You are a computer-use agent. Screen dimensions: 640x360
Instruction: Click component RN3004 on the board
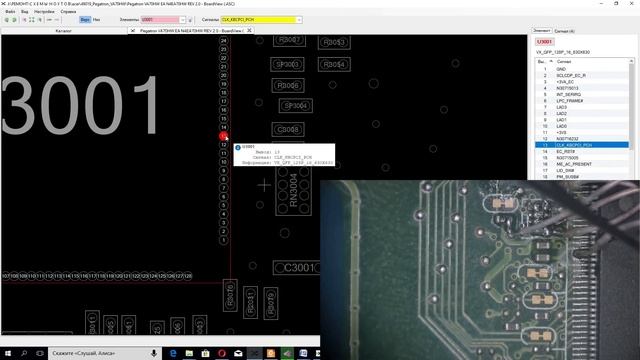click(x=293, y=191)
